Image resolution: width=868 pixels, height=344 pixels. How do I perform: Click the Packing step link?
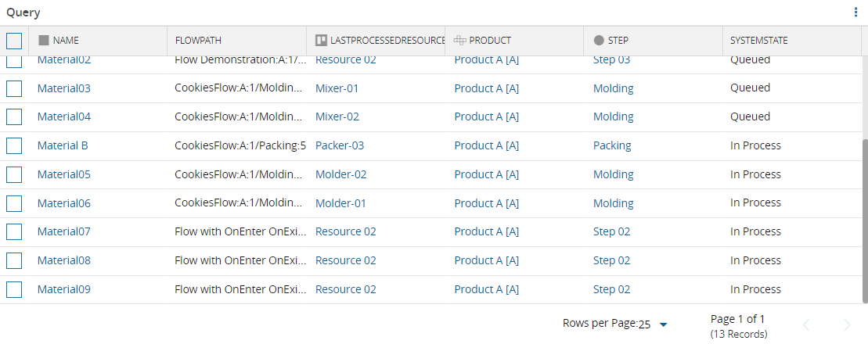click(611, 145)
